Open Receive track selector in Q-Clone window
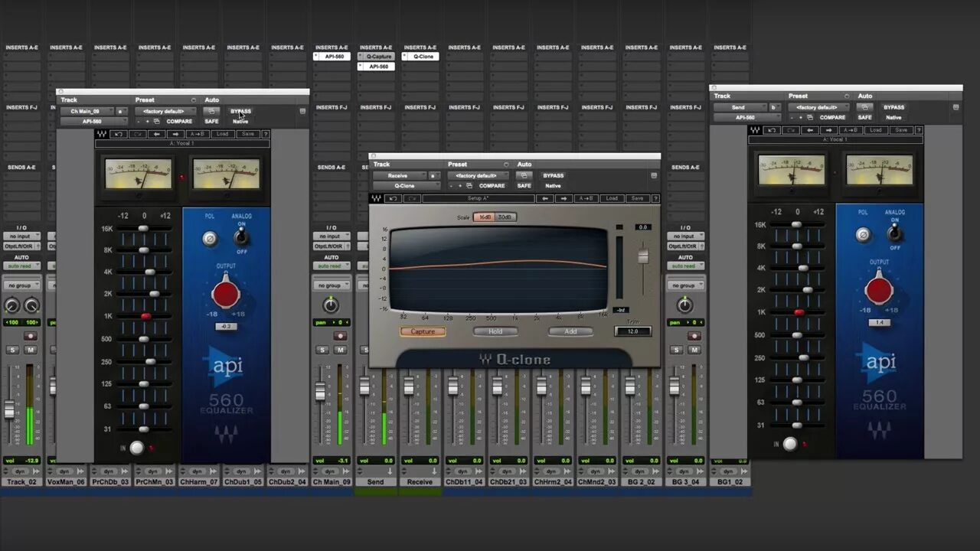The image size is (980, 551). click(x=400, y=175)
